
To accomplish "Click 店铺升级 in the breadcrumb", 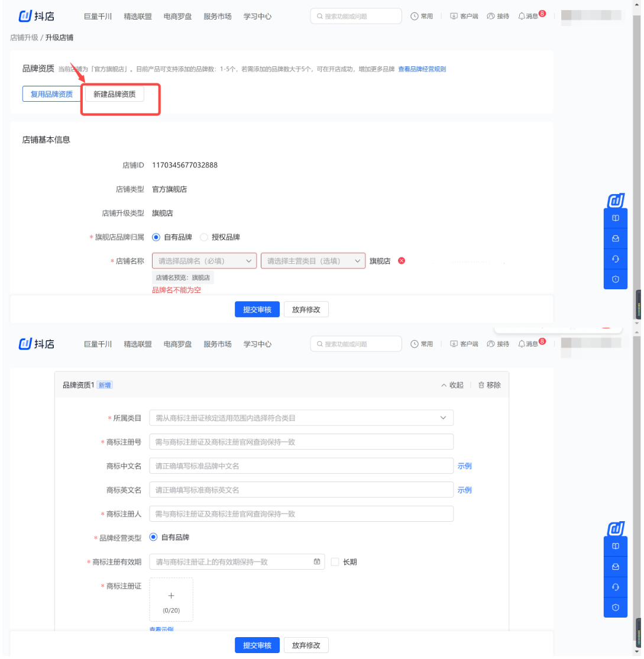I will 24,38.
